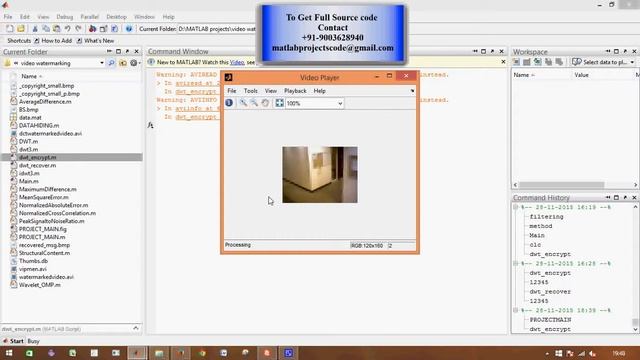Click What's New shortcut
This screenshot has width=640, height=360.
(x=96, y=41)
